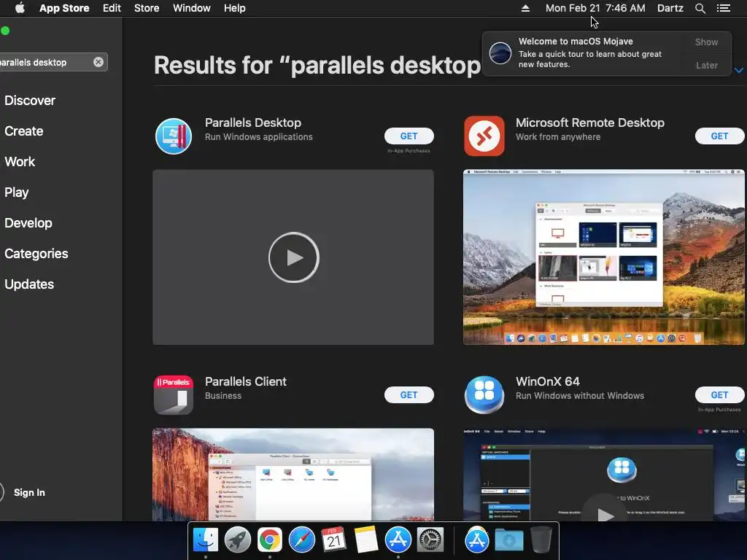Open Notes from the Dock
Viewport: 747px width, 560px height.
(x=366, y=540)
